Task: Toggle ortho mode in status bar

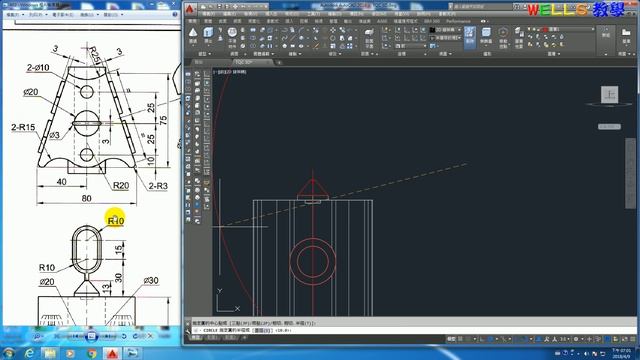Action: [x=482, y=339]
